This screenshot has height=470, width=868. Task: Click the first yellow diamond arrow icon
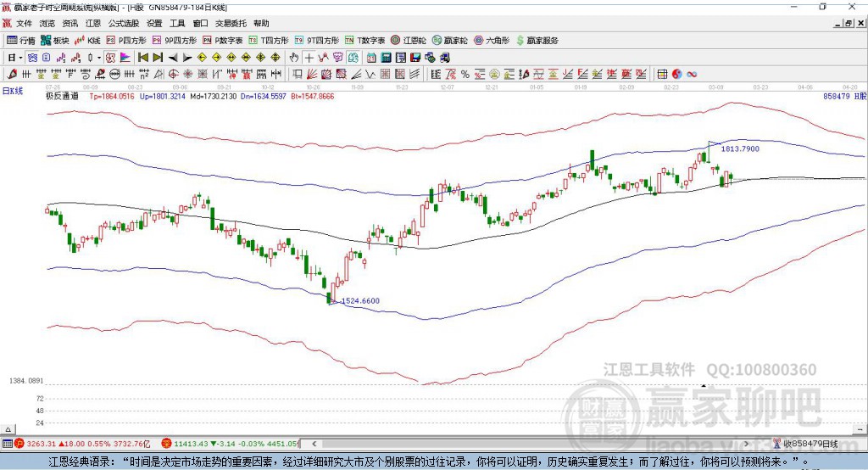pos(202,58)
